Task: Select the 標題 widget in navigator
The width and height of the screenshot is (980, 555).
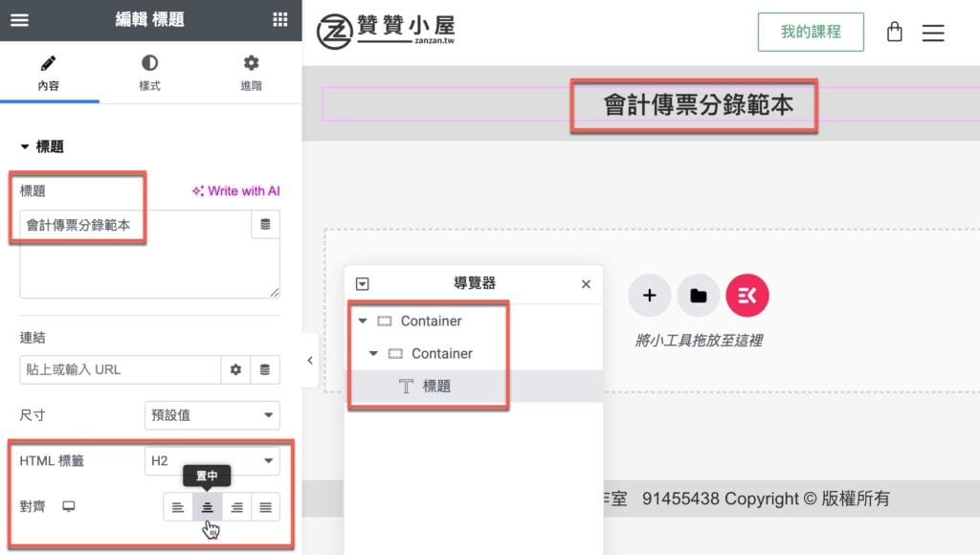Action: (474, 386)
